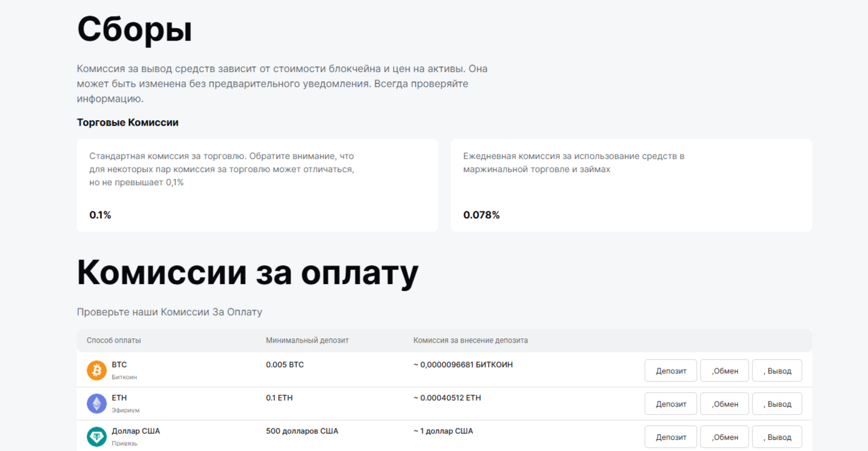Image resolution: width=868 pixels, height=451 pixels.
Task: Open Депозит for the BTC row
Action: pos(670,370)
